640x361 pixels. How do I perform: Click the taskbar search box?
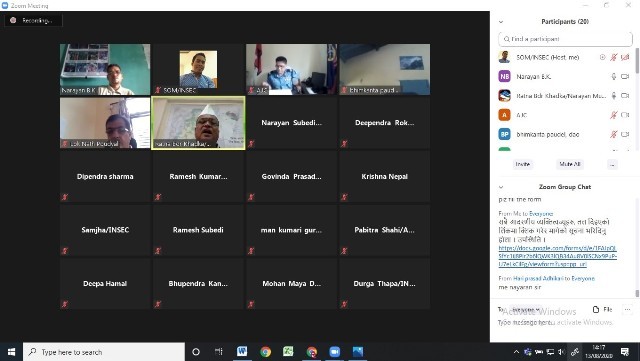[x=104, y=352]
